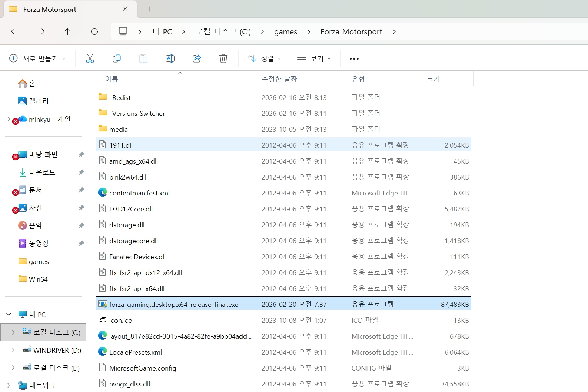
Task: Collapse the 내 PC tree node
Action: tap(9, 314)
